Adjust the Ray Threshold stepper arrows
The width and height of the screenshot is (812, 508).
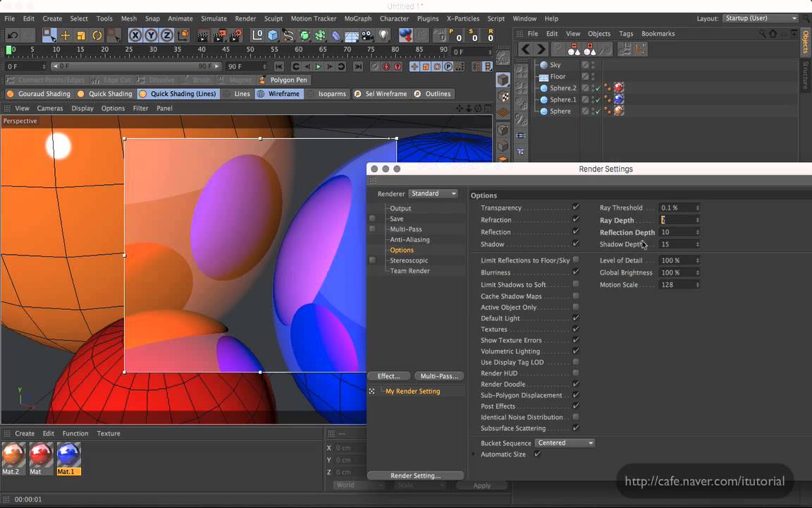[698, 208]
